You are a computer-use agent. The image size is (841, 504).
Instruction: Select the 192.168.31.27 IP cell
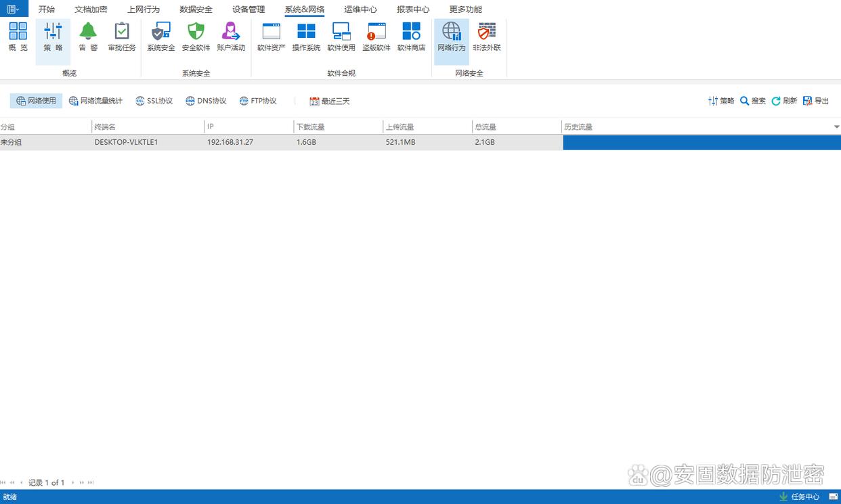(x=249, y=142)
